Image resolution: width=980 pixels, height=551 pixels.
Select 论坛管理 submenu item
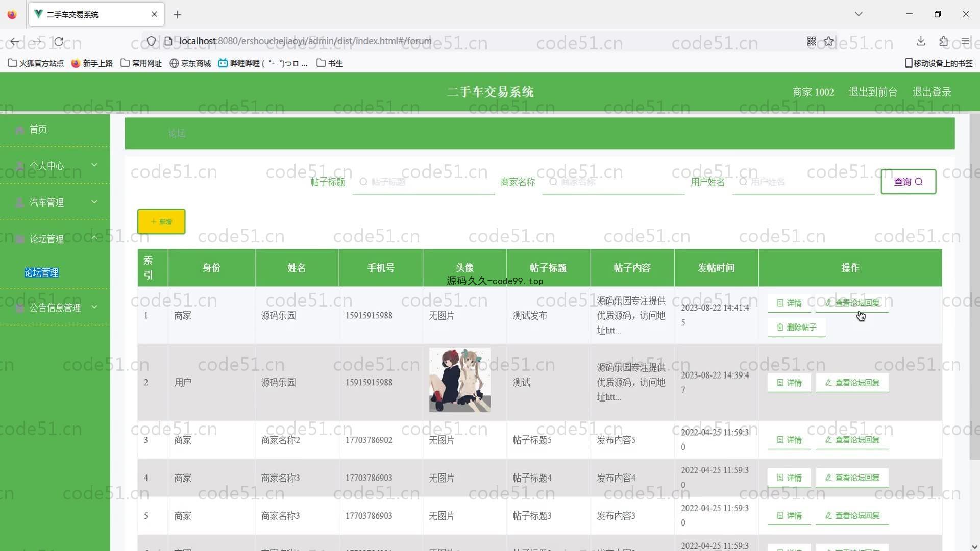pyautogui.click(x=41, y=272)
